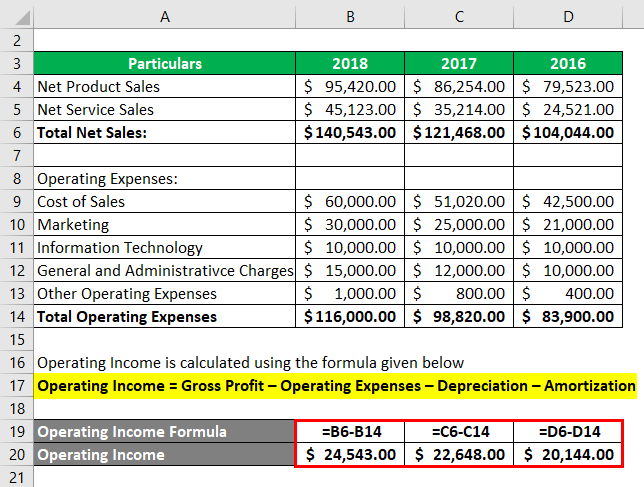Viewport: 644px width, 487px height.
Task: Select row 14 header
Action: 17,316
